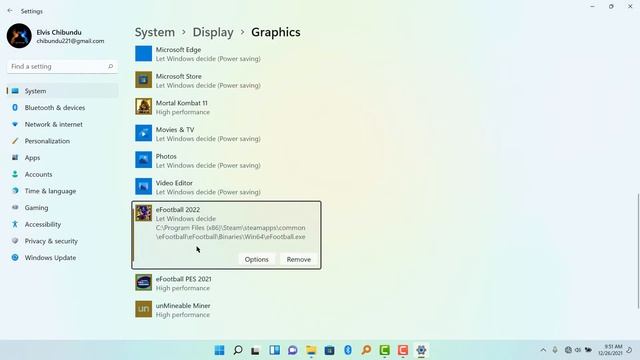Click the Settings gear on the taskbar
This screenshot has height=360, width=640.
(421, 350)
